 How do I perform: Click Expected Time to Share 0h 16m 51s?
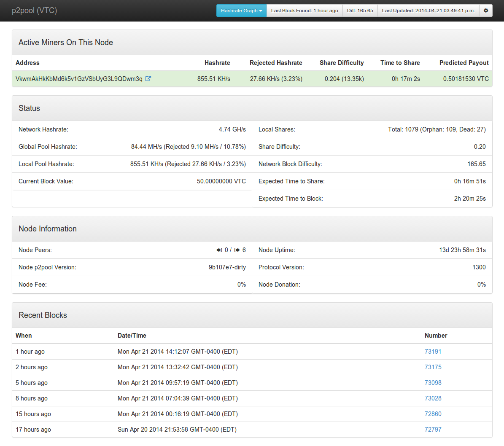click(x=469, y=181)
